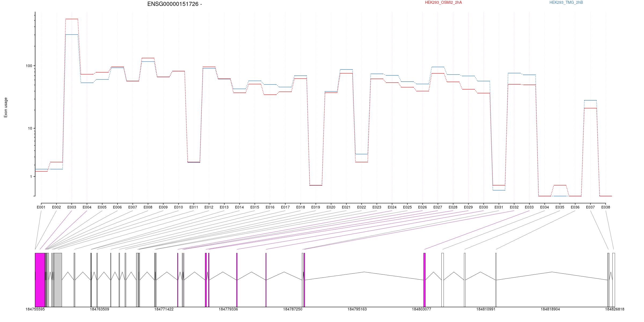The image size is (644, 322).
Task: Click exon label E015
Action: click(255, 207)
